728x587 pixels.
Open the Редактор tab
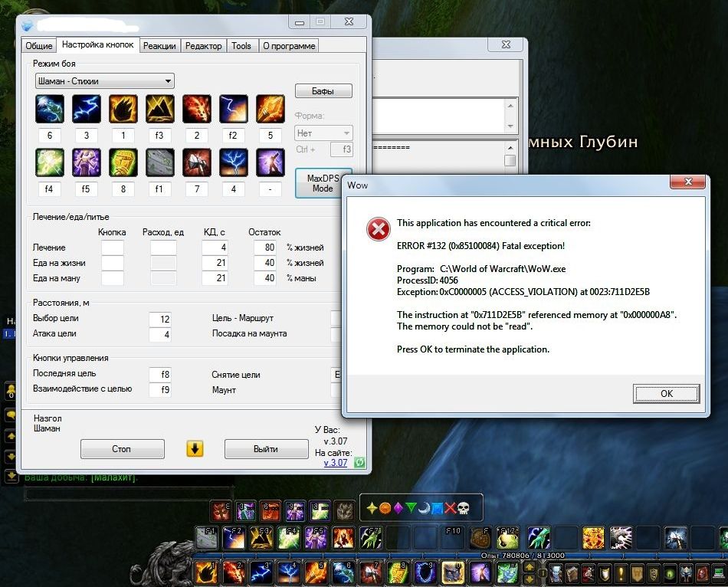click(204, 46)
